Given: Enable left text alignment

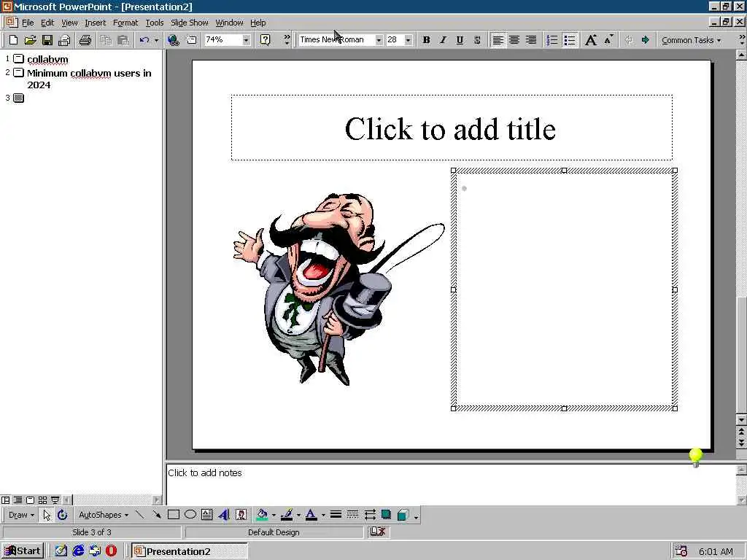Looking at the screenshot, I should point(498,40).
